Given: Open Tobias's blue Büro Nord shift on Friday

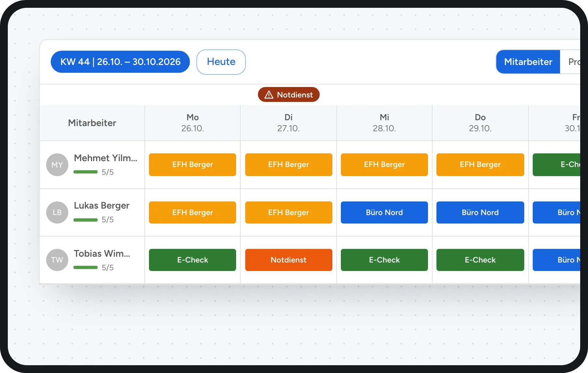Looking at the screenshot, I should [x=557, y=260].
